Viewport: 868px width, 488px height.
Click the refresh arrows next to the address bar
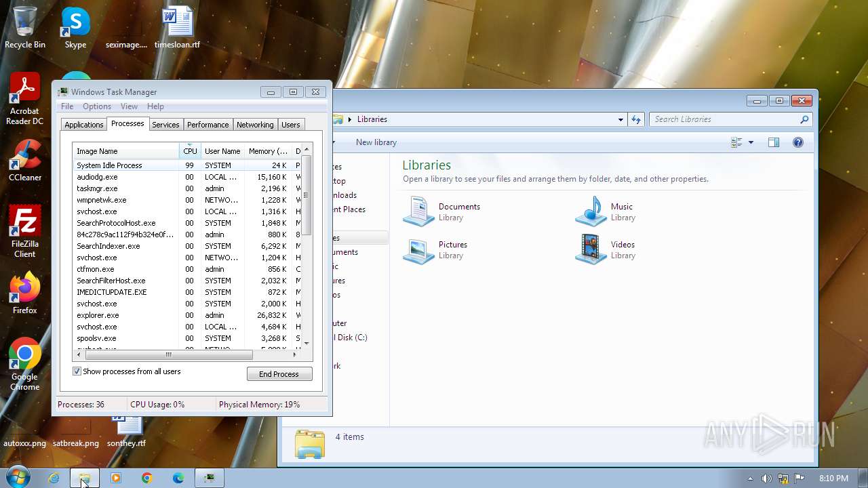pyautogui.click(x=635, y=119)
